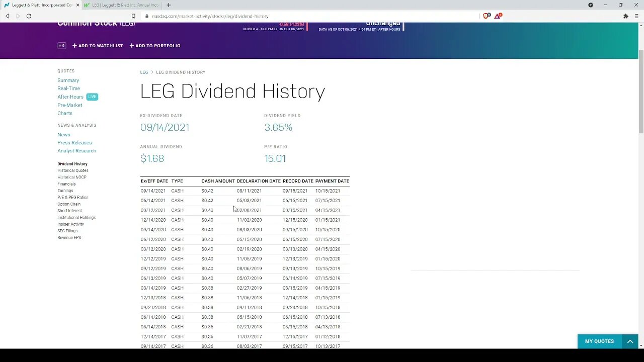644x362 pixels.
Task: Click record date 03/15/2019 cell
Action: coord(295,288)
